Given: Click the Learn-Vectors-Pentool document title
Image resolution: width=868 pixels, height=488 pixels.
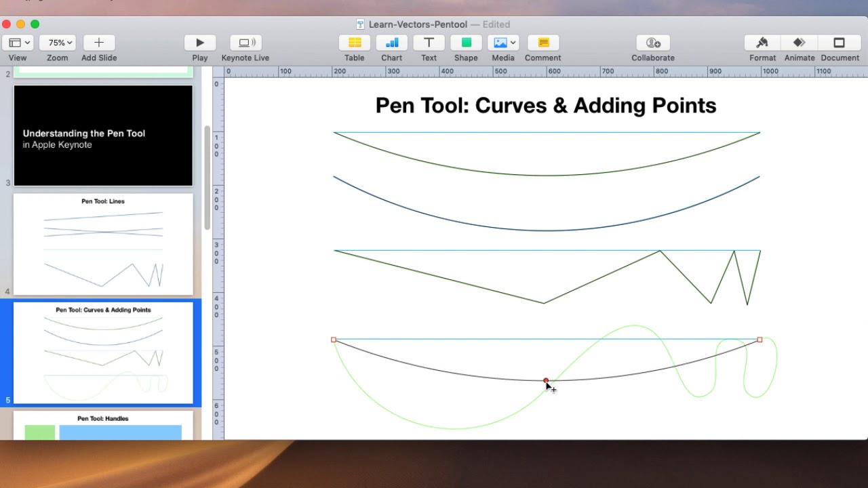Looking at the screenshot, I should (x=418, y=24).
